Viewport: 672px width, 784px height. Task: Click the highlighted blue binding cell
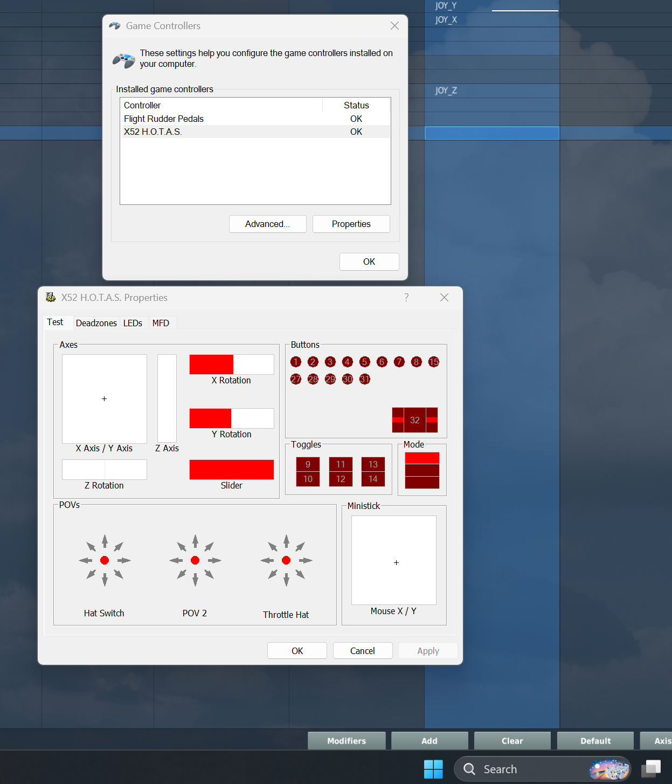(x=492, y=133)
